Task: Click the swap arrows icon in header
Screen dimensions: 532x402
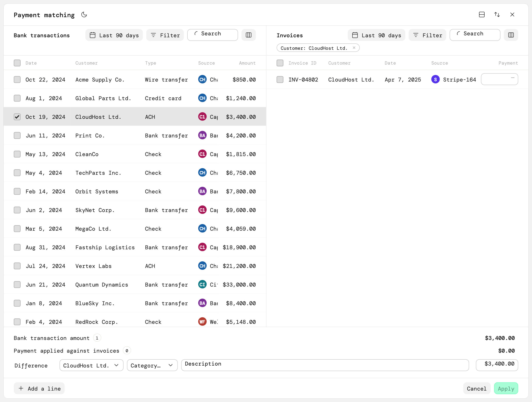Action: click(x=497, y=15)
